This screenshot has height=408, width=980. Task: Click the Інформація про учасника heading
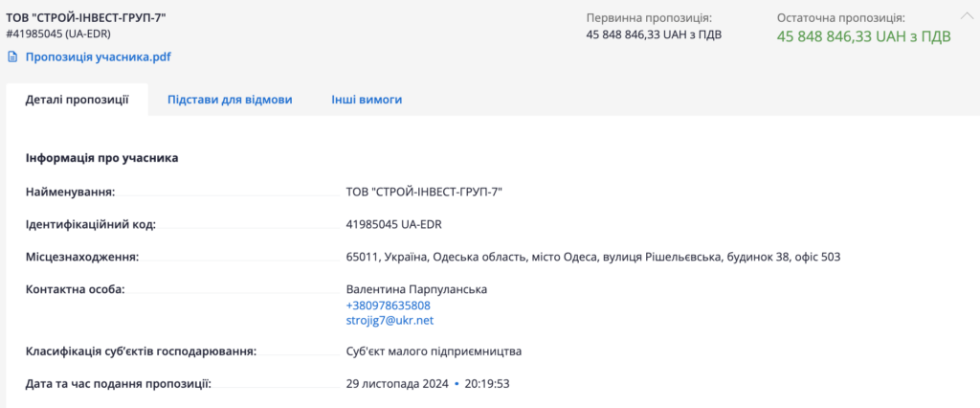coord(101,158)
